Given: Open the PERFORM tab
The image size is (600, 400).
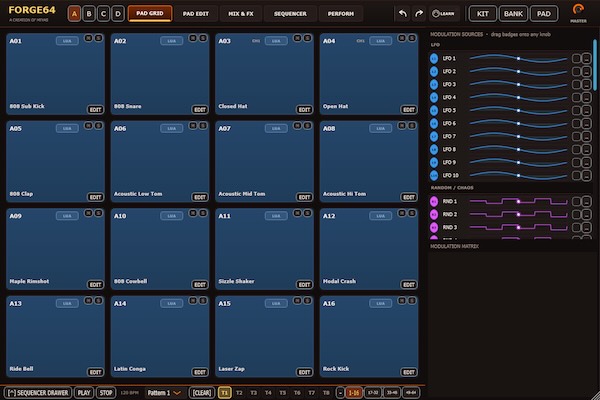Looking at the screenshot, I should point(341,14).
